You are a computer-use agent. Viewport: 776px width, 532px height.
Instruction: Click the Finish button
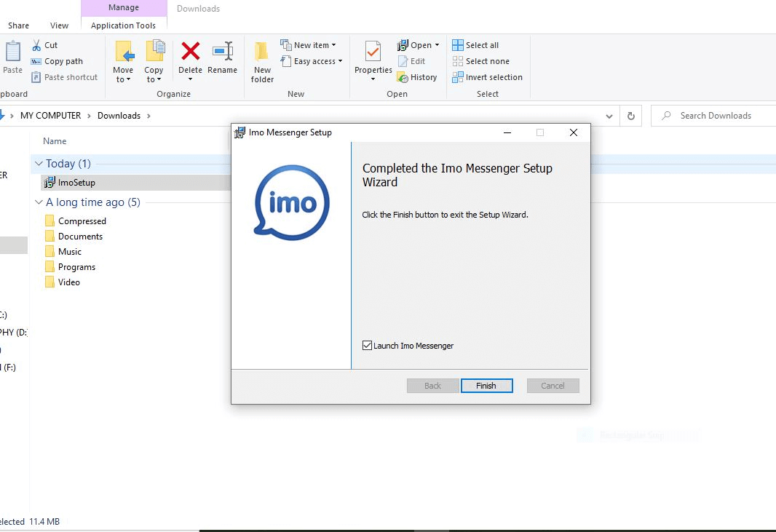(486, 386)
